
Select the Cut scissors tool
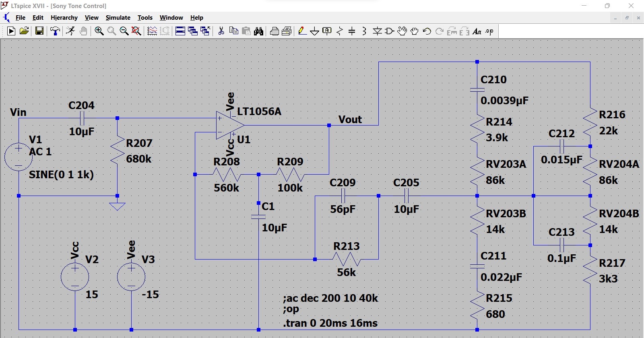tap(221, 31)
